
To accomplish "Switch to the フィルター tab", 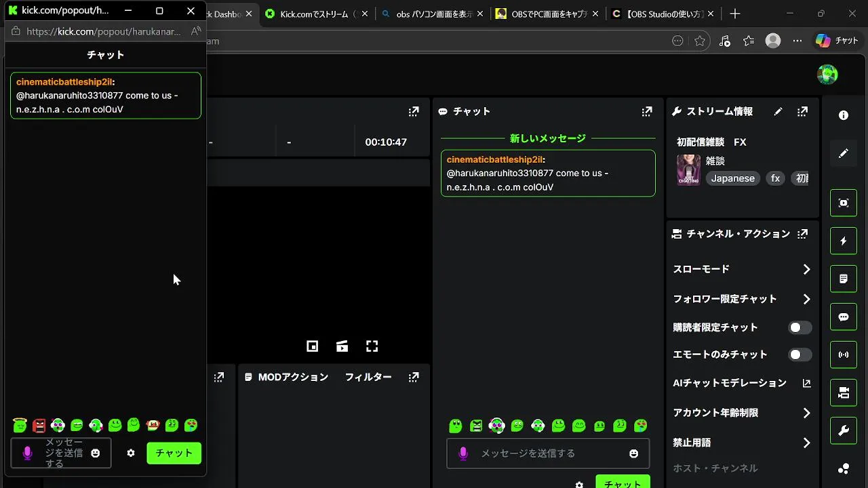I will (368, 377).
